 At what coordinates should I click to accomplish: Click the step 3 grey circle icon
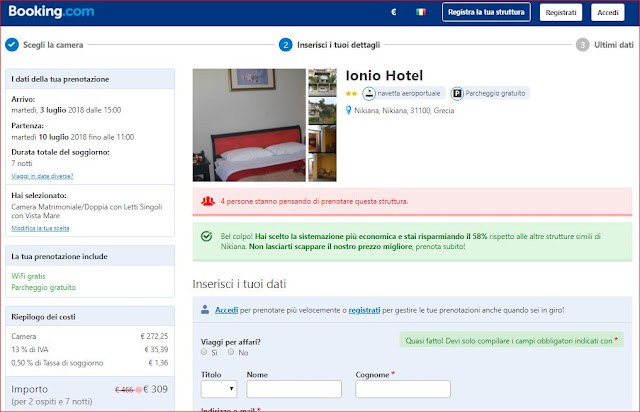point(582,45)
